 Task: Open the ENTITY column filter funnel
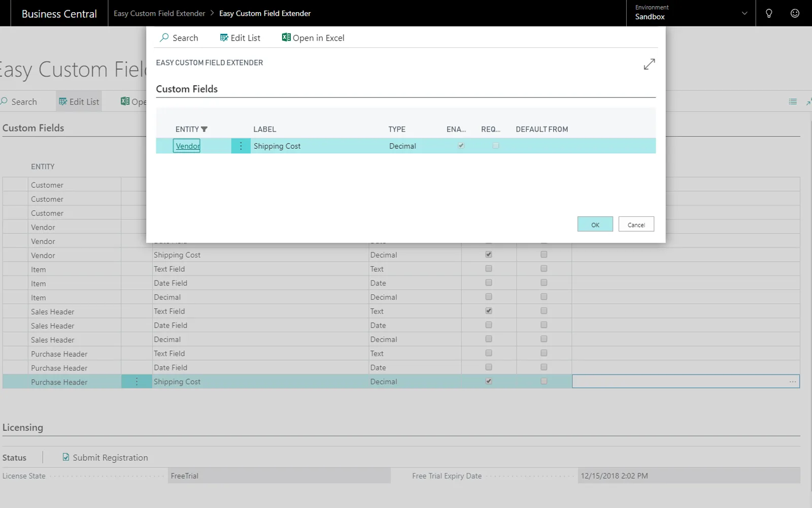click(x=204, y=129)
